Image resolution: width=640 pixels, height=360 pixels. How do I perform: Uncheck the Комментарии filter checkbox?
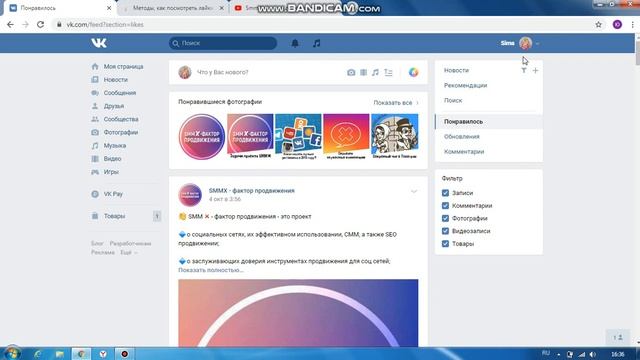445,205
